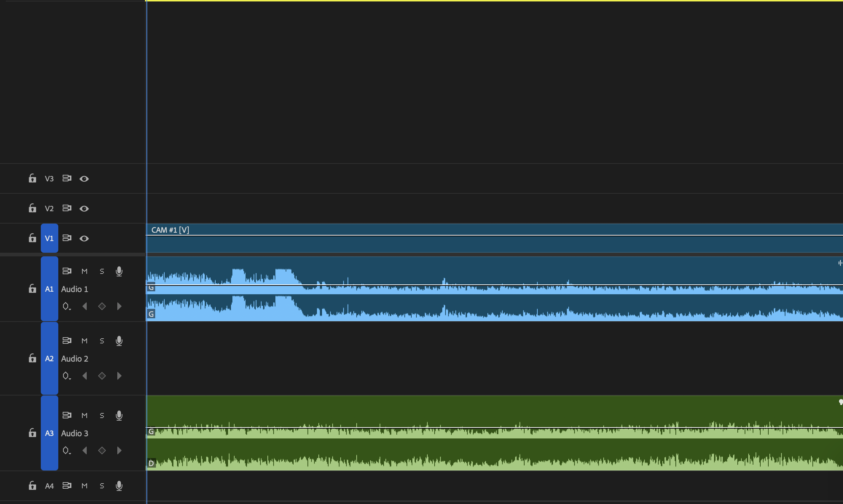Click voice-over microphone on A4 track
Screen dimensions: 843x504
click(119, 486)
